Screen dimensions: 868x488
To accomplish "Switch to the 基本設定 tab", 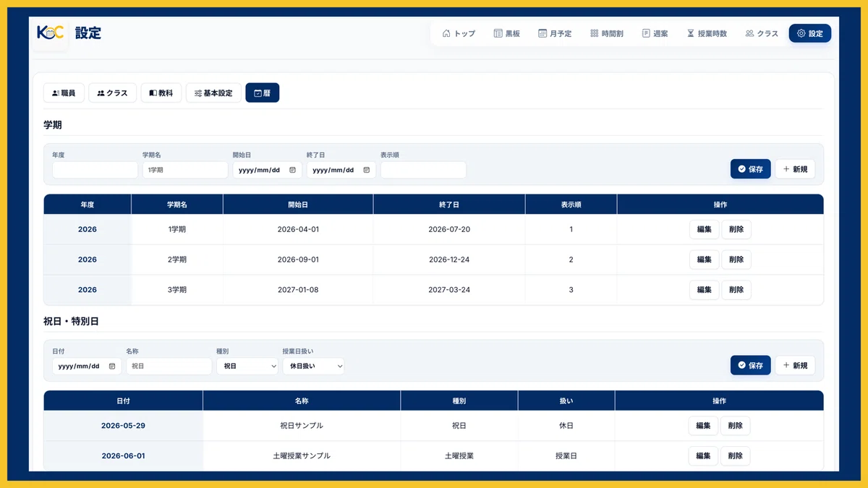I will tap(213, 93).
